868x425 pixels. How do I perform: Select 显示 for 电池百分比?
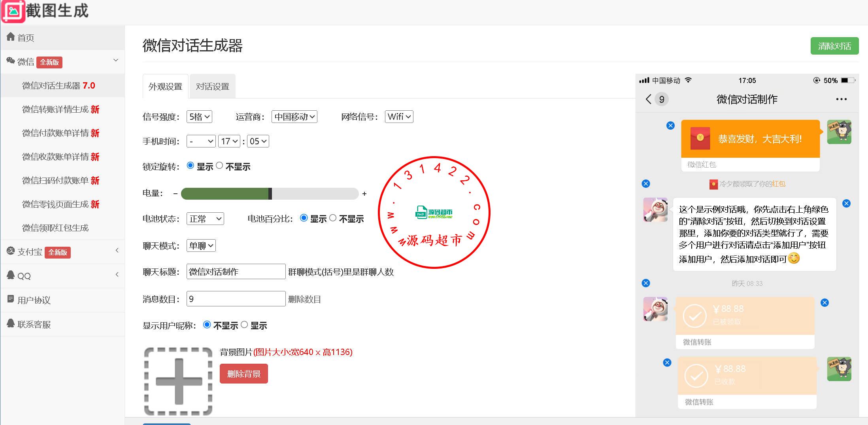[304, 218]
